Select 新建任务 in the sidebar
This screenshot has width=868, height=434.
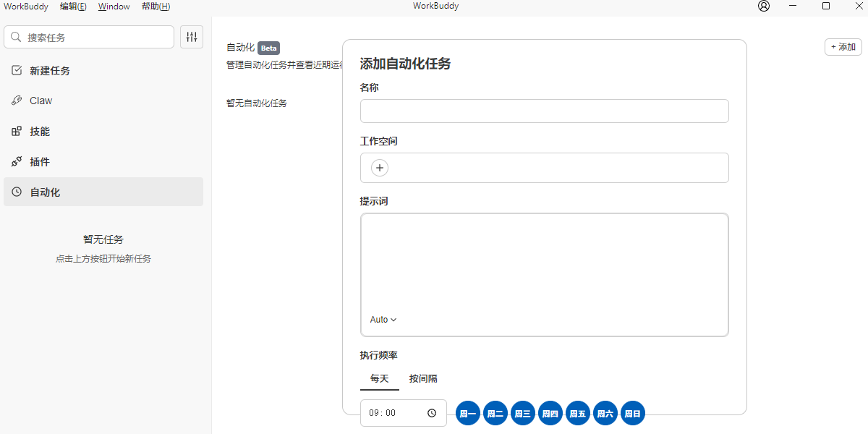(x=49, y=71)
